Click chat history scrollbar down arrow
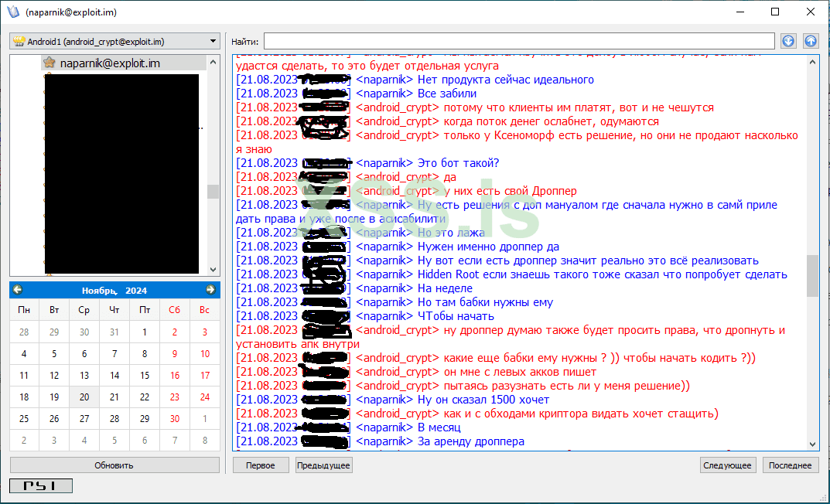 click(x=812, y=444)
